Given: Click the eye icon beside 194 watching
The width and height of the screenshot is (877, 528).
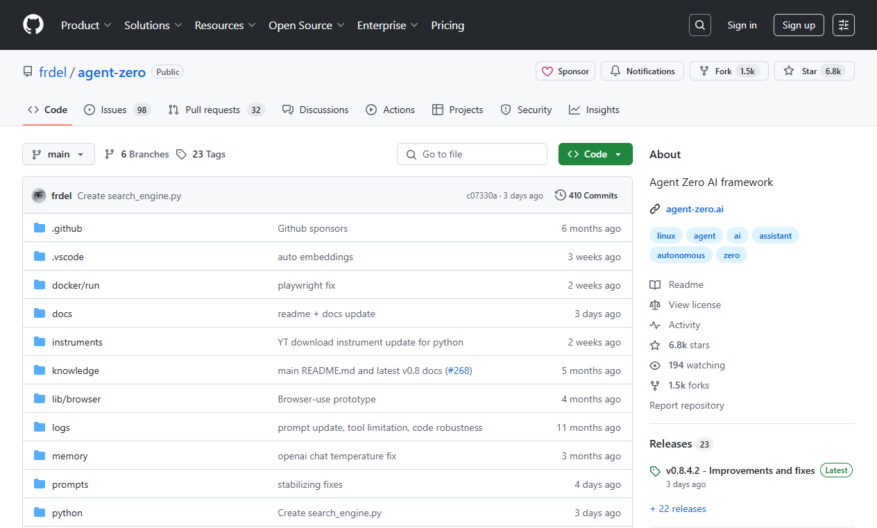Looking at the screenshot, I should (655, 365).
